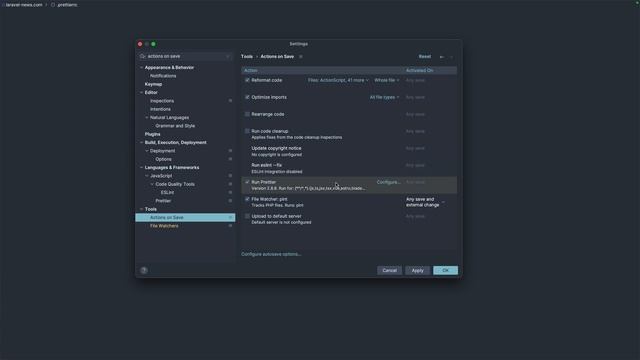Click the project icon on the ESLint row

click(230, 193)
